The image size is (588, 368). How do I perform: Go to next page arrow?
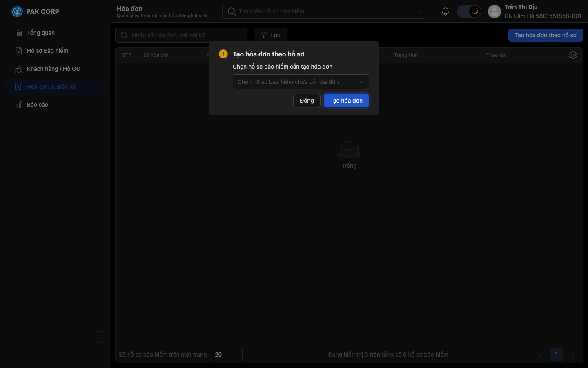pyautogui.click(x=573, y=355)
